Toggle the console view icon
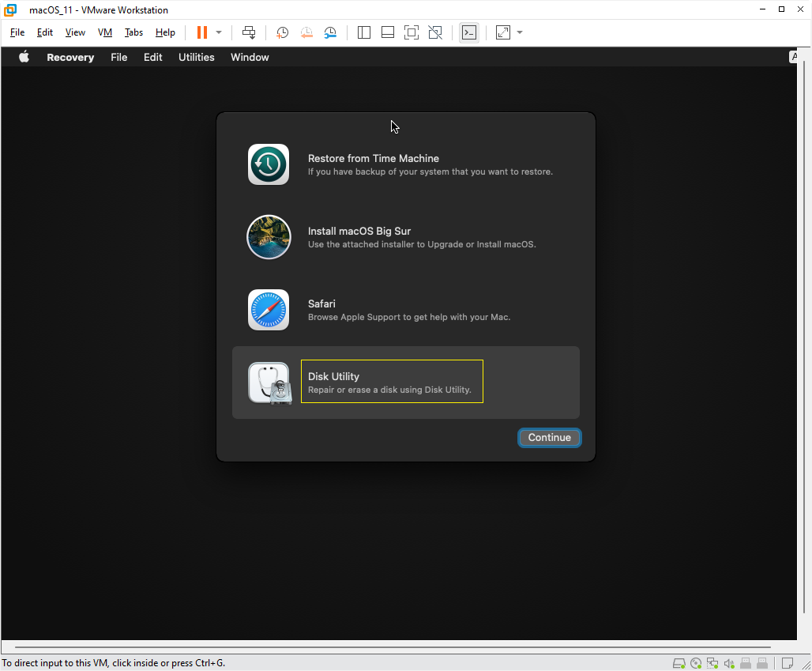 [x=469, y=32]
